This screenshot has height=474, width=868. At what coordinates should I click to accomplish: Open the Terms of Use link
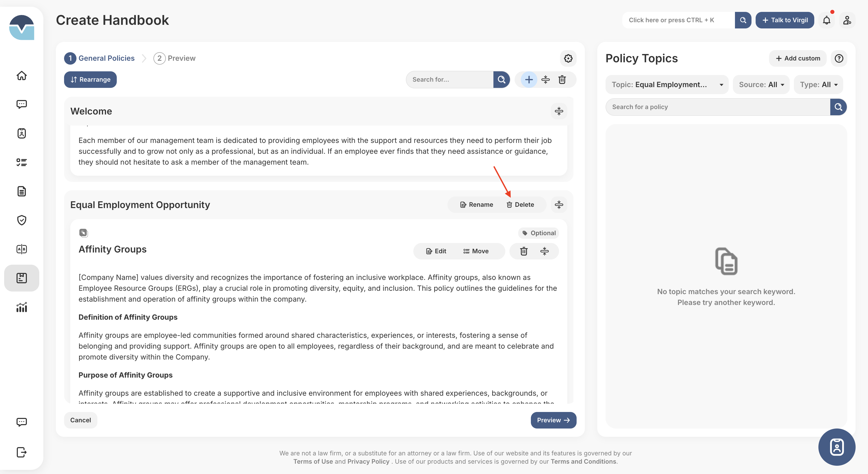point(313,461)
